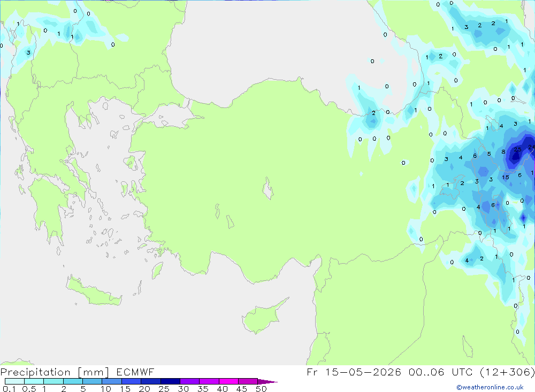The width and height of the screenshot is (535, 392).
Task: Click the "(12+306)" forecast offset text
Action: [x=507, y=372]
